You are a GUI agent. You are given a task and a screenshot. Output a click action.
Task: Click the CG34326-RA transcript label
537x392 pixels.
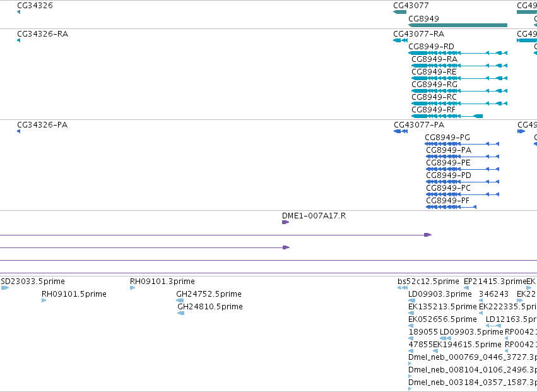tap(42, 34)
